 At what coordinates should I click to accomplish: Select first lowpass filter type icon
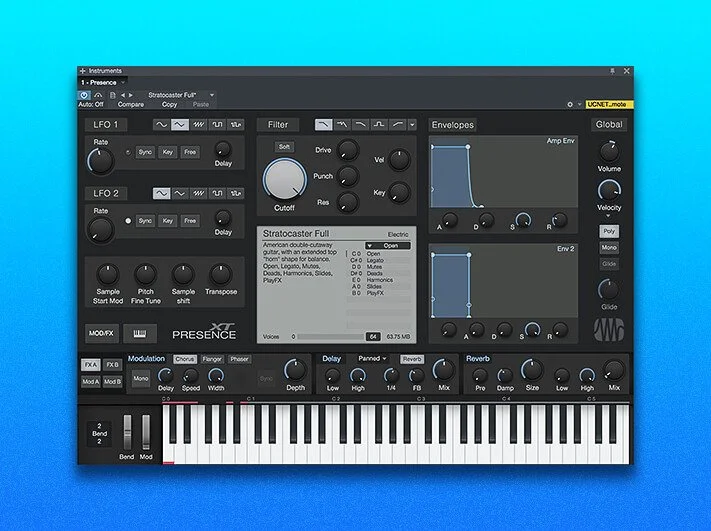tap(323, 124)
